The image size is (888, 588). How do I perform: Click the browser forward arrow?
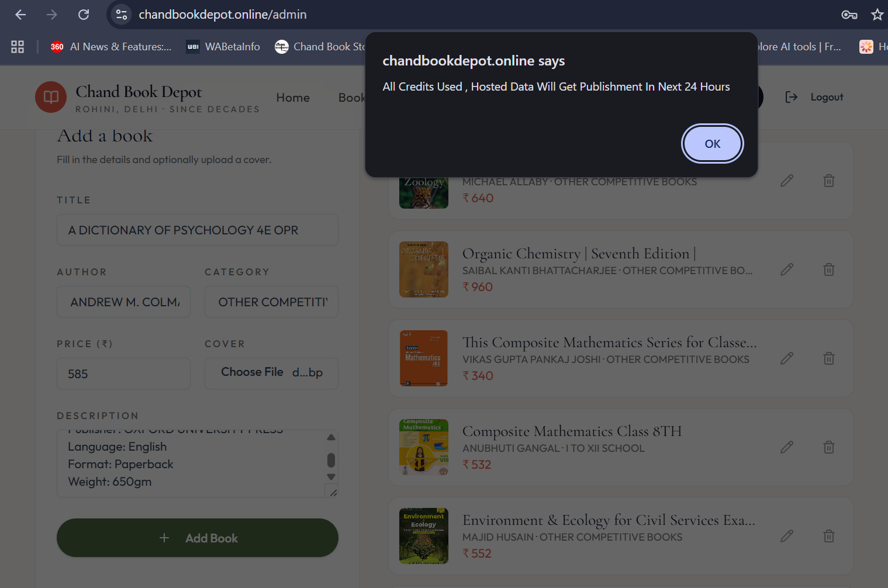point(52,15)
